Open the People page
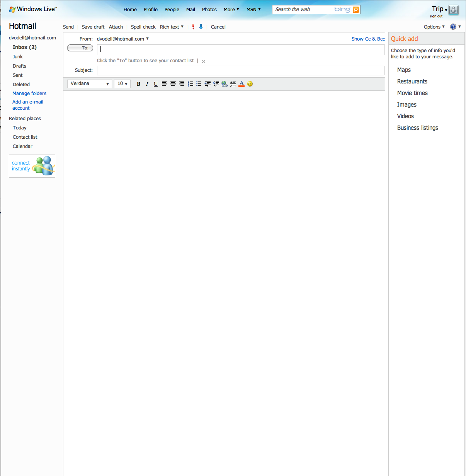This screenshot has width=466, height=476. point(172,9)
